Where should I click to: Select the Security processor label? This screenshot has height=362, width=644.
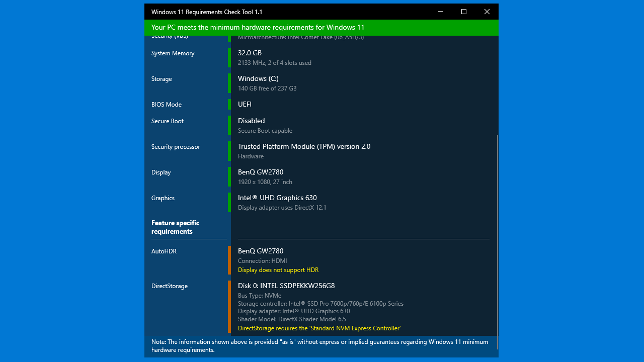pos(176,147)
